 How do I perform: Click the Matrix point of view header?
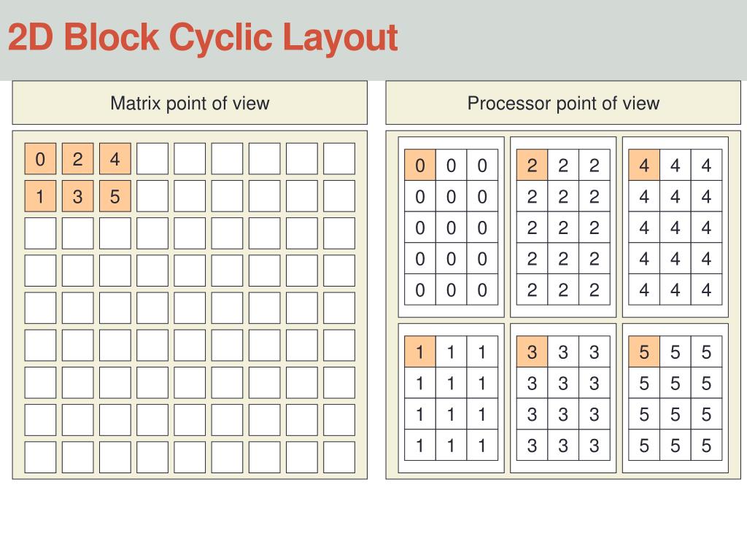click(190, 103)
